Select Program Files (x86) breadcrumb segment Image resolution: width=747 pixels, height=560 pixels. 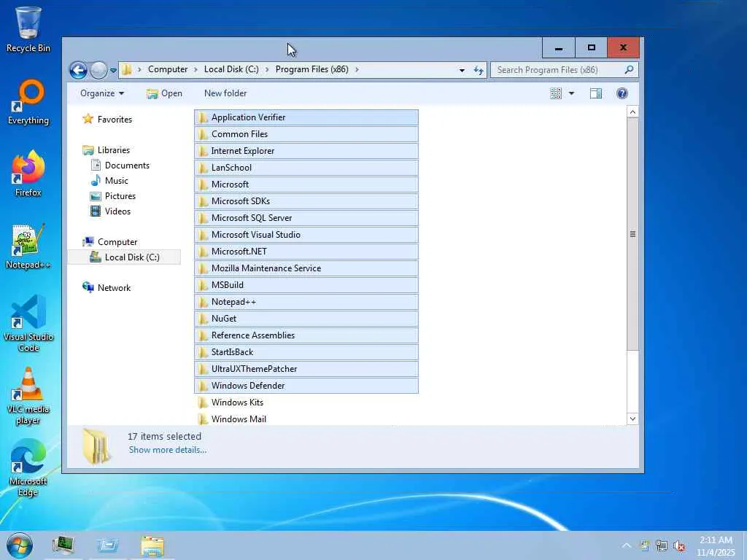(x=312, y=69)
